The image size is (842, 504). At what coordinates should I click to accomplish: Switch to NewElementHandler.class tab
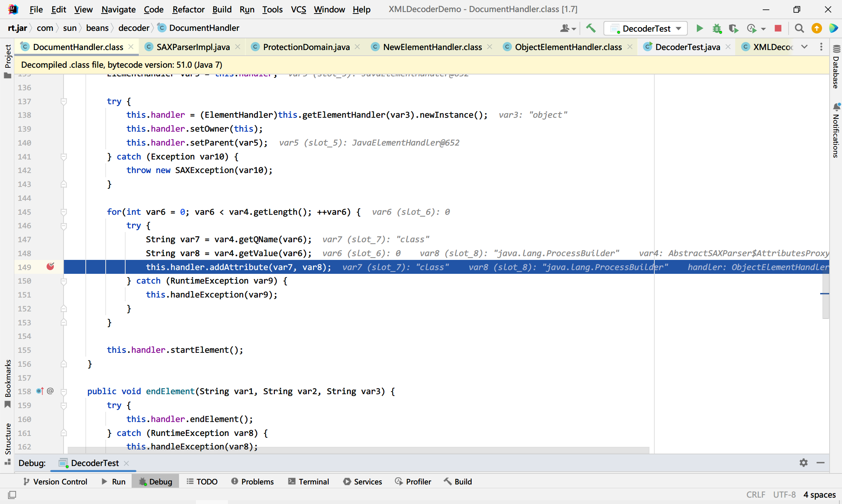432,47
